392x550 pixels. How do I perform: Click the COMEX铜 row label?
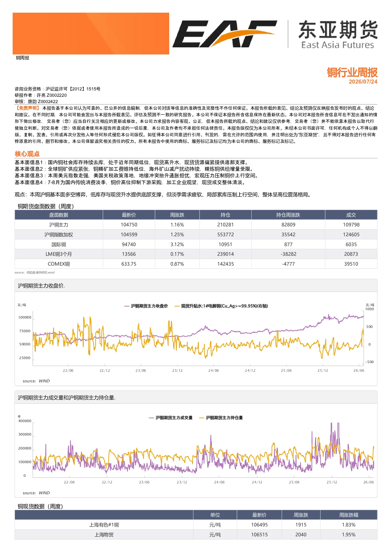click(x=59, y=264)
